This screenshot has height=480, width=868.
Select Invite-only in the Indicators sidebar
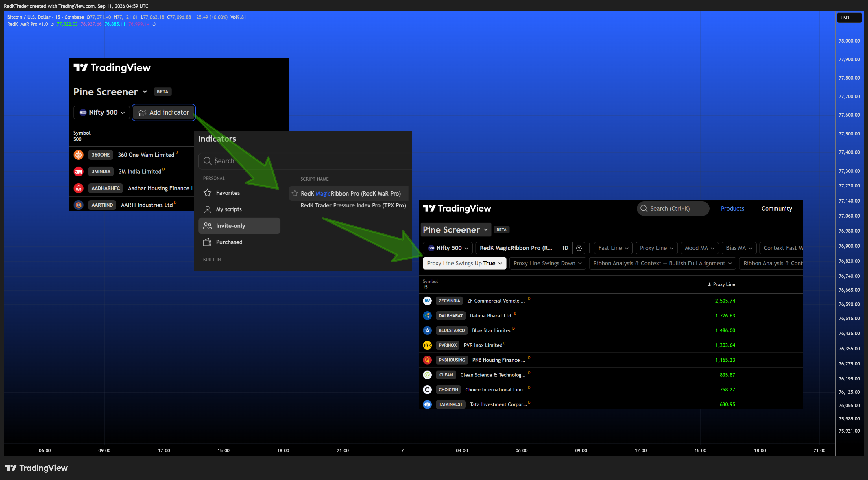pos(239,226)
